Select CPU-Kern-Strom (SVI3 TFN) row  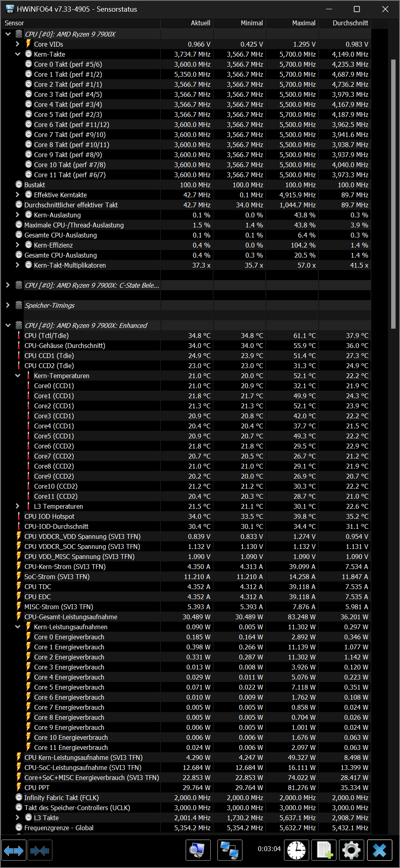186,567
